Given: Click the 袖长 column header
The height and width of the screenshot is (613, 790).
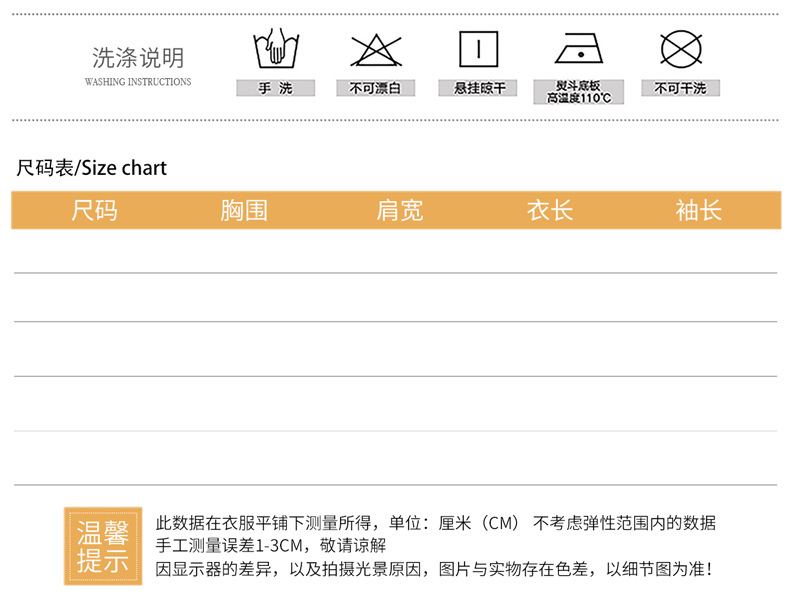Looking at the screenshot, I should pos(699,210).
